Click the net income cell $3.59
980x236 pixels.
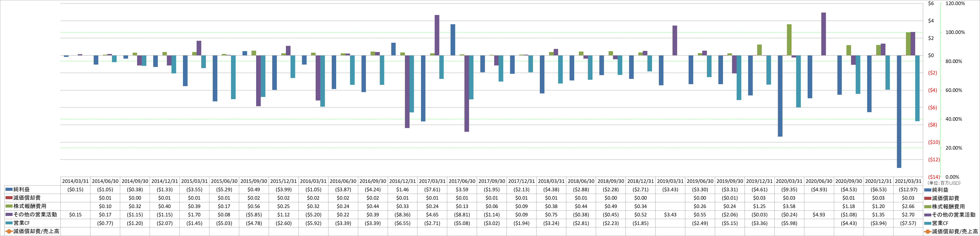tap(462, 189)
